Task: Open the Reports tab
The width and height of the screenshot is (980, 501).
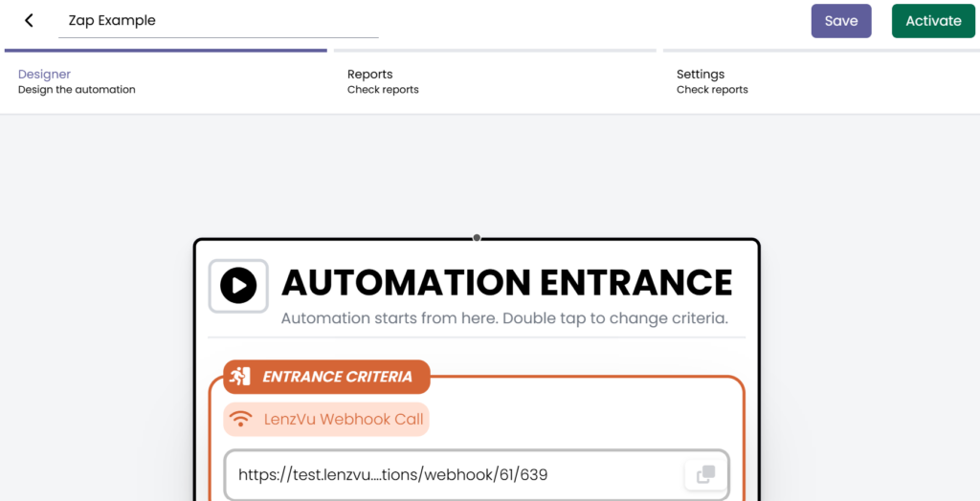Action: click(x=370, y=75)
